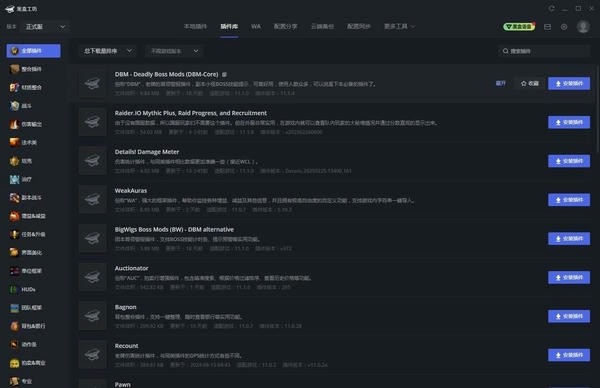Install BigWigs Boss Mods
The image size is (600, 388).
click(x=569, y=239)
